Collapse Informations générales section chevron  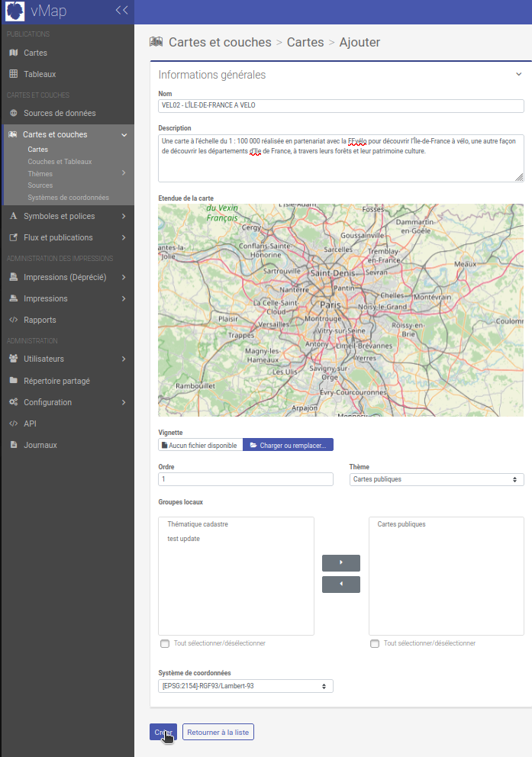click(x=518, y=75)
